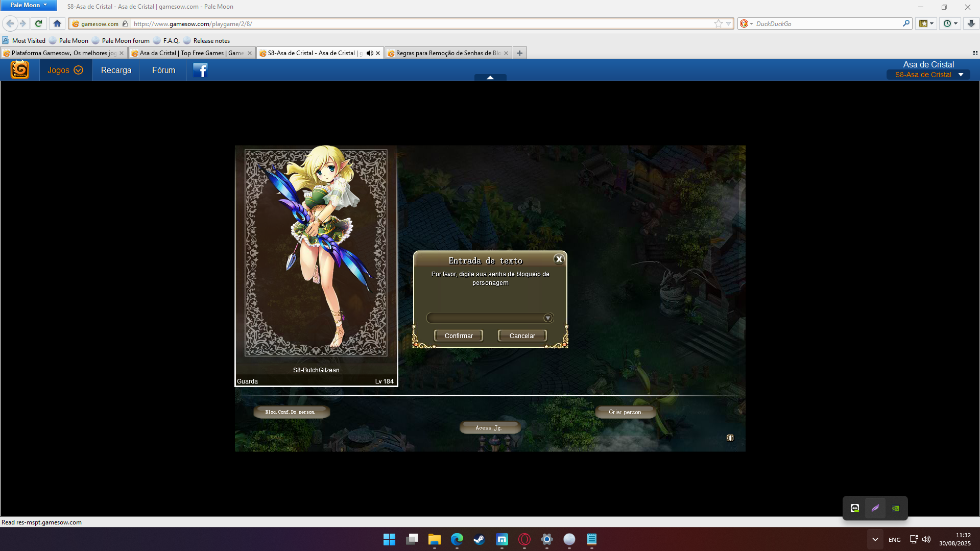
Task: Open the DuckDuckGo search engine selector
Action: coord(746,23)
